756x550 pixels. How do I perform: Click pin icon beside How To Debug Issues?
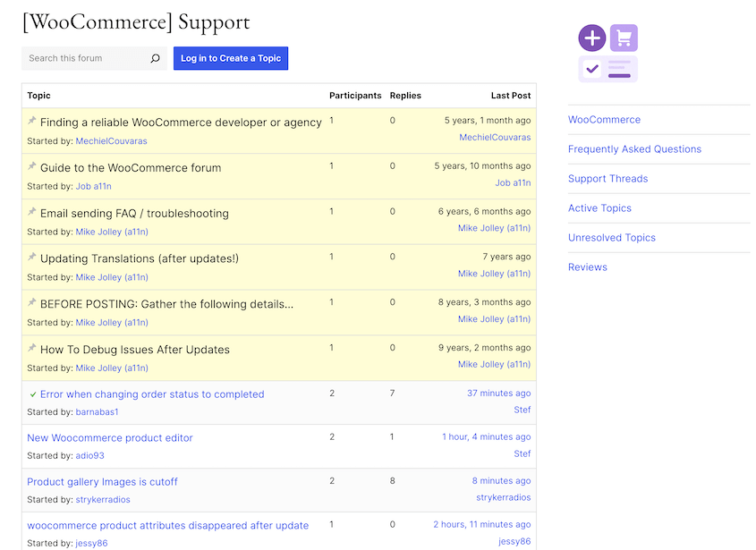pyautogui.click(x=32, y=348)
